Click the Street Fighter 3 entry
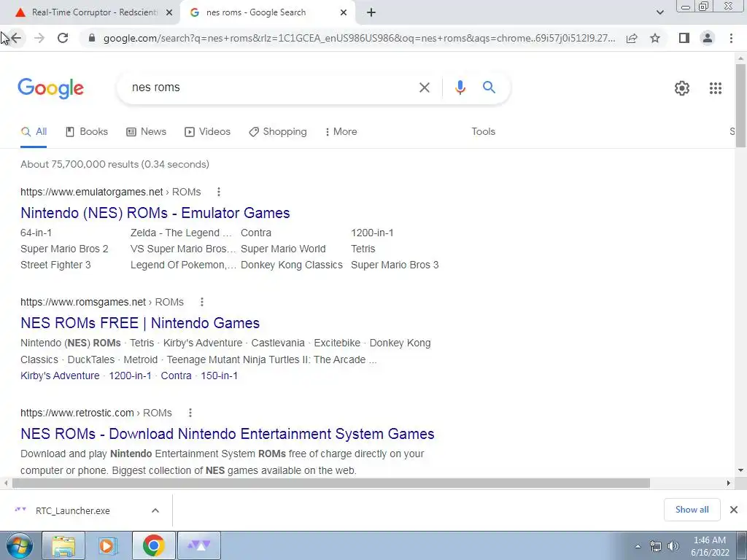The width and height of the screenshot is (747, 560). (x=55, y=265)
